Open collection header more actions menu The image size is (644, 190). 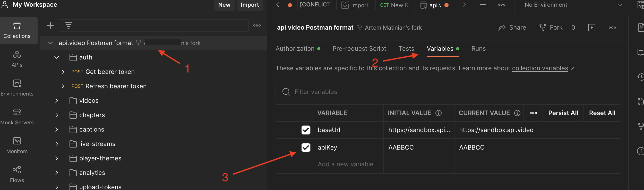612,28
